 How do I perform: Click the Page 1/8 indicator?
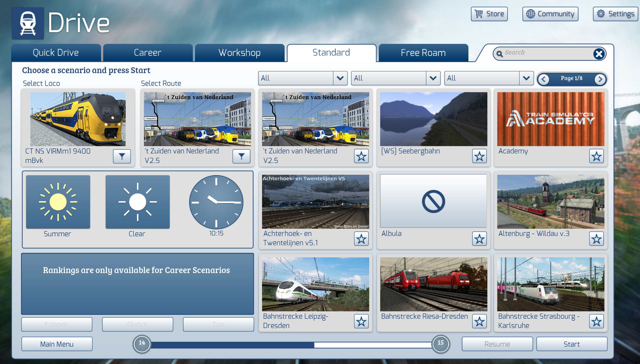(x=572, y=78)
